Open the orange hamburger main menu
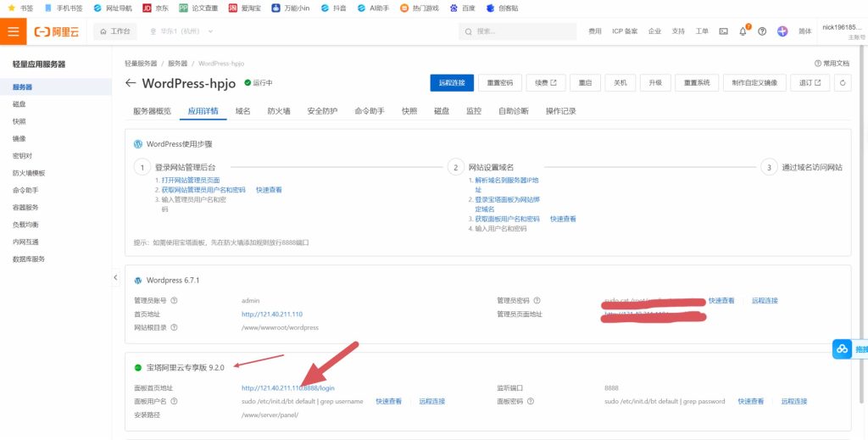Viewport: 868px width, 440px height. click(13, 31)
